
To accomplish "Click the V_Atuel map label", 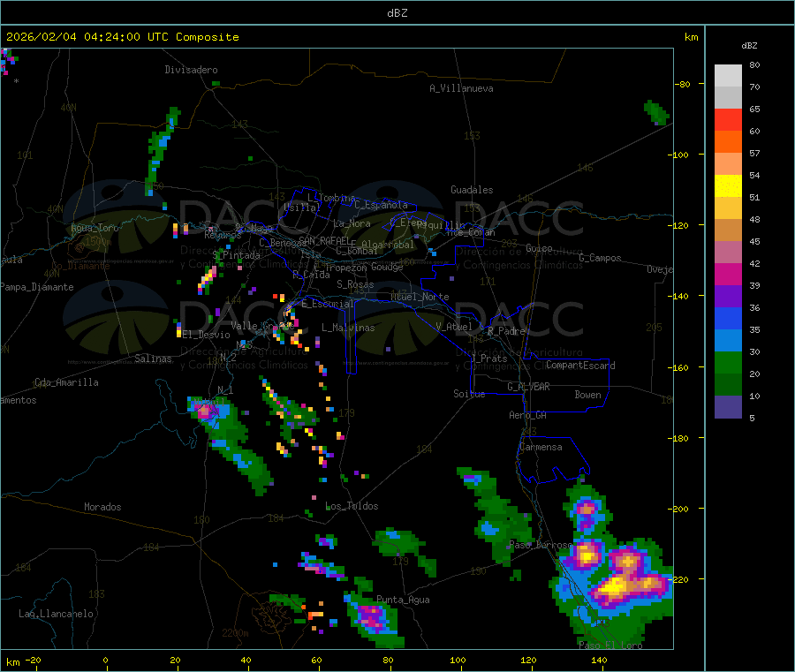I will point(454,327).
